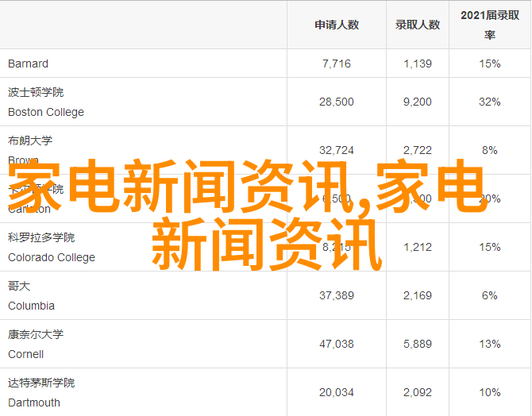This screenshot has width=532, height=416.
Task: Select the 申请人数 column header
Action: [337, 25]
